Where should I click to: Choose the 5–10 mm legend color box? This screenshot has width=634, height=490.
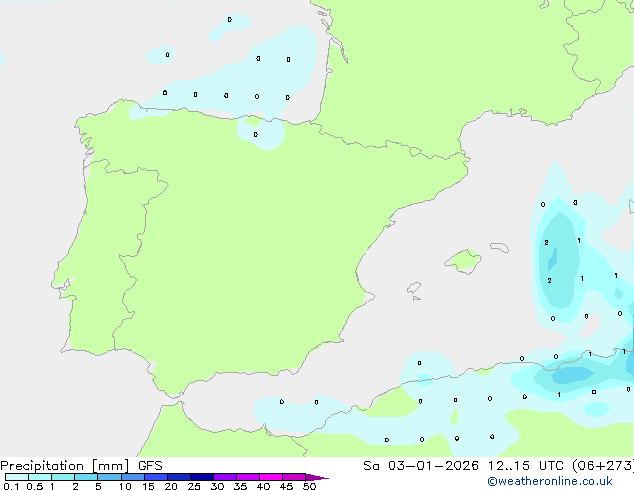coord(109,477)
